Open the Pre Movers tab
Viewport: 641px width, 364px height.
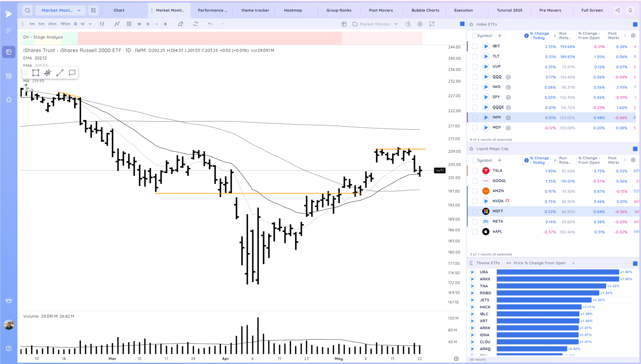[550, 10]
